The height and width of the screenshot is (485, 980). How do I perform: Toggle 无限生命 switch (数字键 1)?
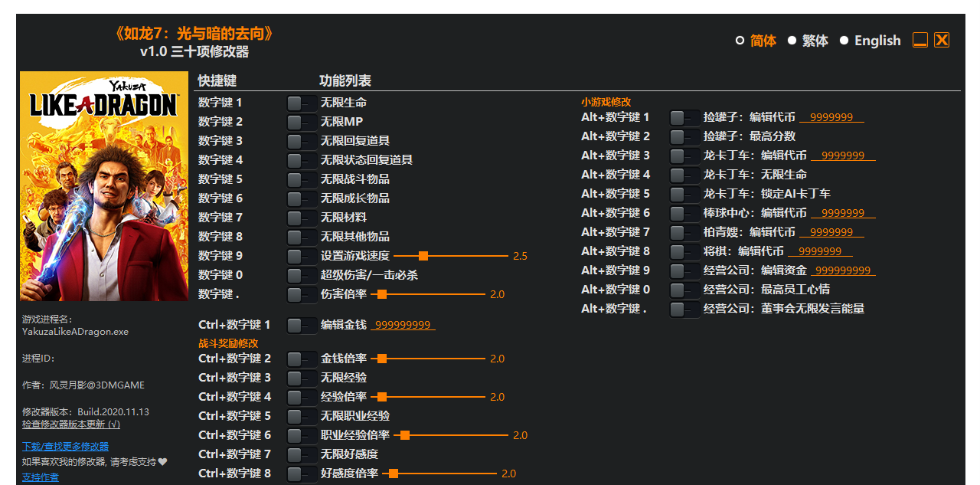[302, 103]
